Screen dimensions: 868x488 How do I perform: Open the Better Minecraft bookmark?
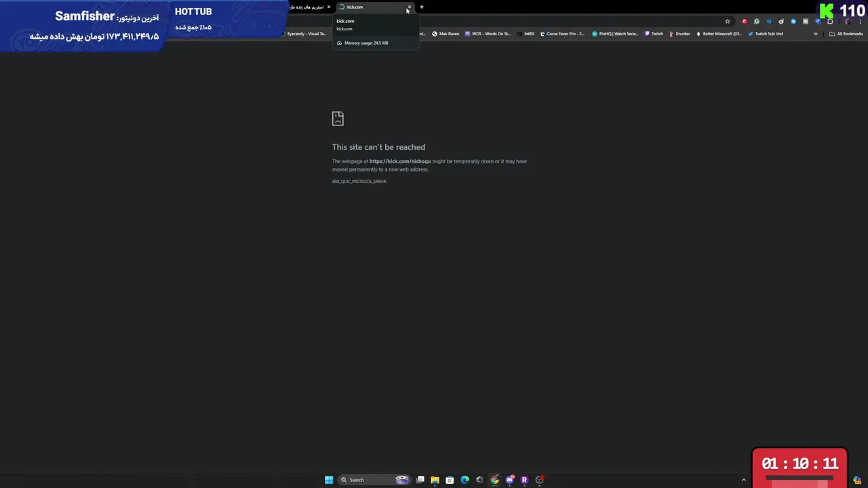pyautogui.click(x=719, y=34)
